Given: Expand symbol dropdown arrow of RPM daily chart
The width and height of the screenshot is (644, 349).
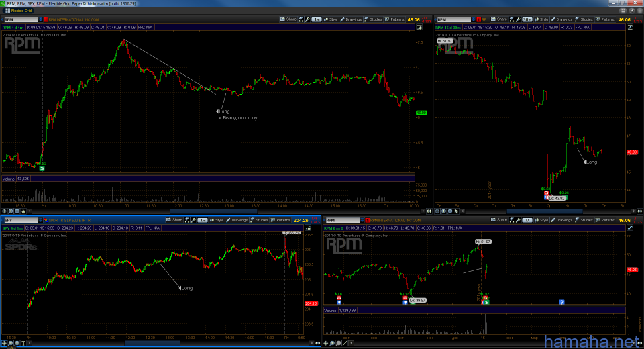Looking at the screenshot, I should [x=362, y=220].
